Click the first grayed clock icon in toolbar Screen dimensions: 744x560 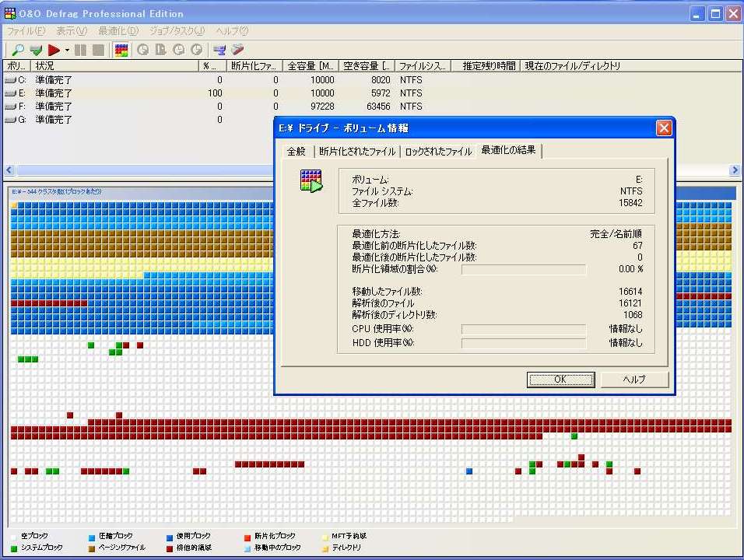tap(143, 49)
